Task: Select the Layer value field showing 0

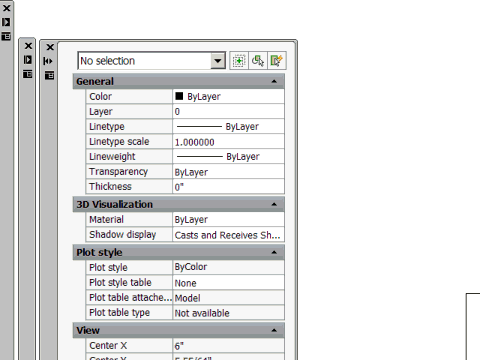Action: [229, 112]
